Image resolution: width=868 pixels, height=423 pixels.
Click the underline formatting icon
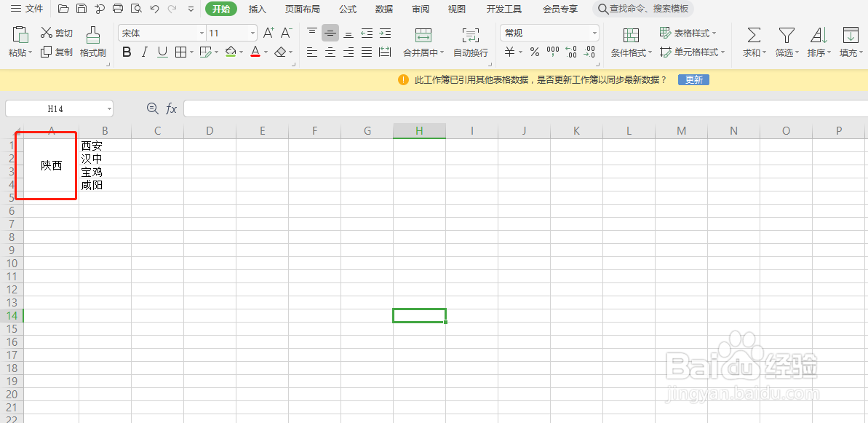[162, 52]
